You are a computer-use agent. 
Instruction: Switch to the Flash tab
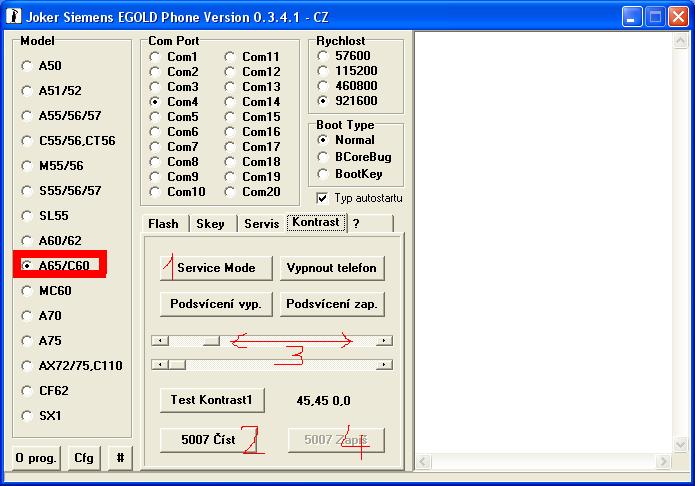click(164, 224)
